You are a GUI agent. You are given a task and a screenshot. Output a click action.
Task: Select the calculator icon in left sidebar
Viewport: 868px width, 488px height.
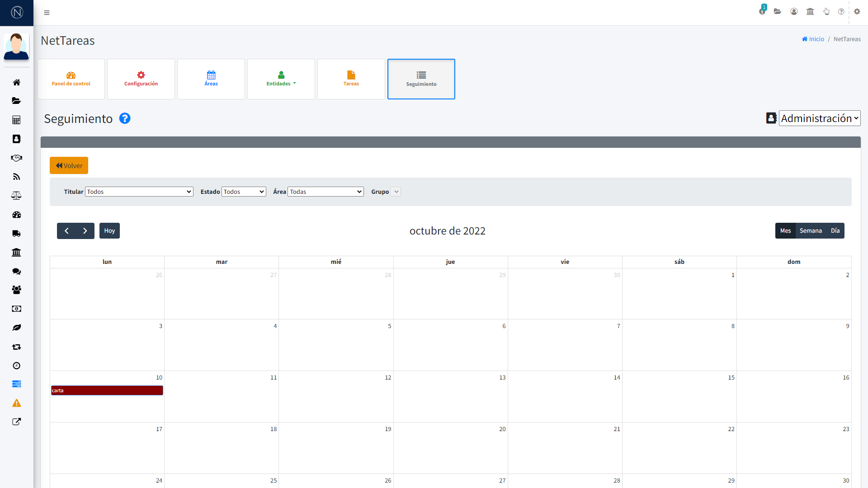point(16,120)
